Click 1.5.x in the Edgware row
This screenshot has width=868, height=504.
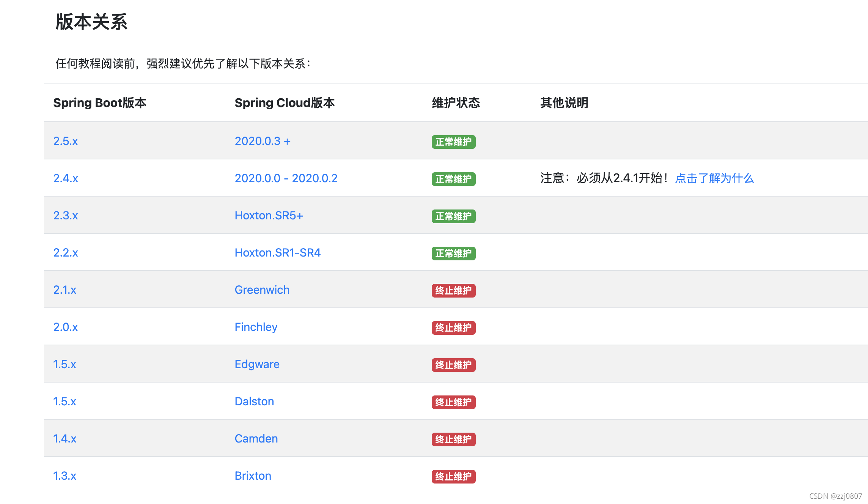64,364
